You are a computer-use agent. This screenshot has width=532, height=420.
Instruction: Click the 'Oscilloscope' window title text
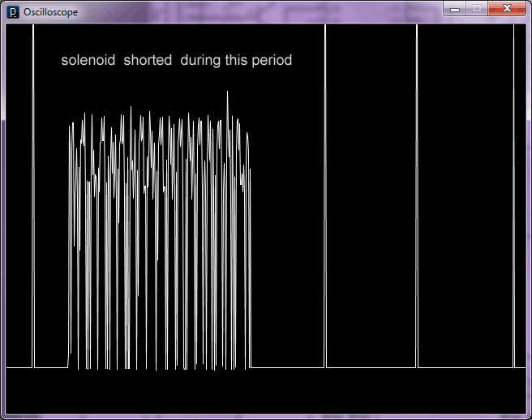coord(50,12)
